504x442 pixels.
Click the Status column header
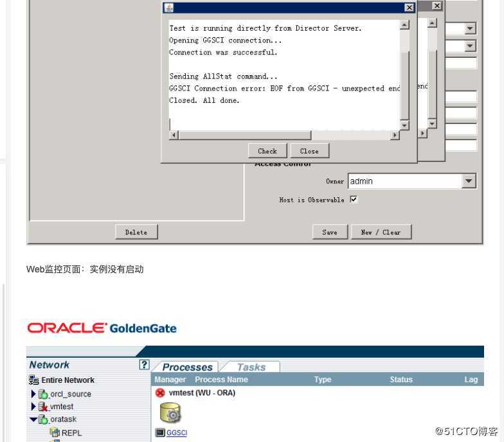click(x=401, y=379)
